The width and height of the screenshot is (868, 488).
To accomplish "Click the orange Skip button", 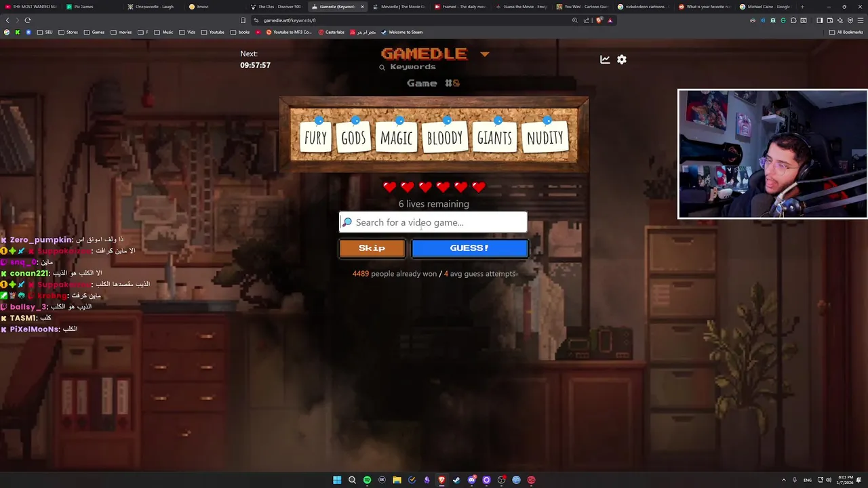I will click(372, 248).
